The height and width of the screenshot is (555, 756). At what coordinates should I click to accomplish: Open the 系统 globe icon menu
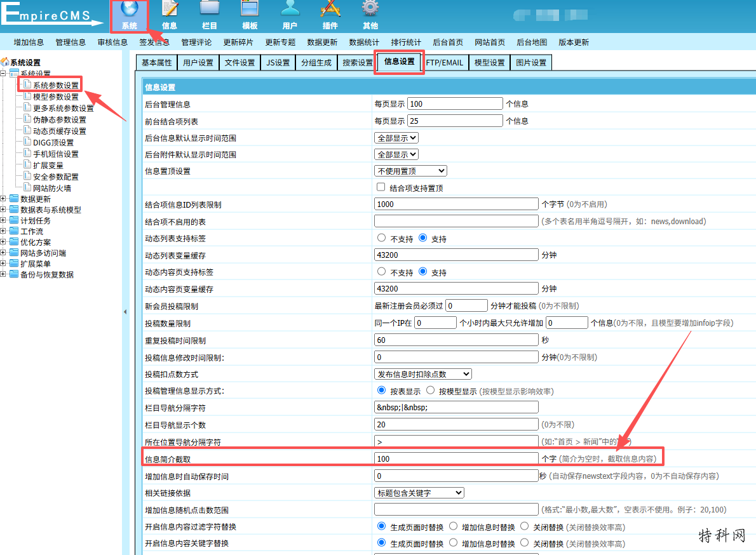tap(129, 15)
